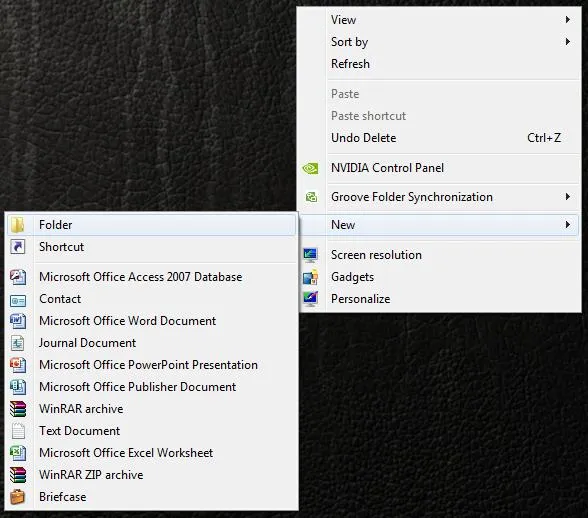Create a new Contact
The image size is (588, 518).
point(152,299)
